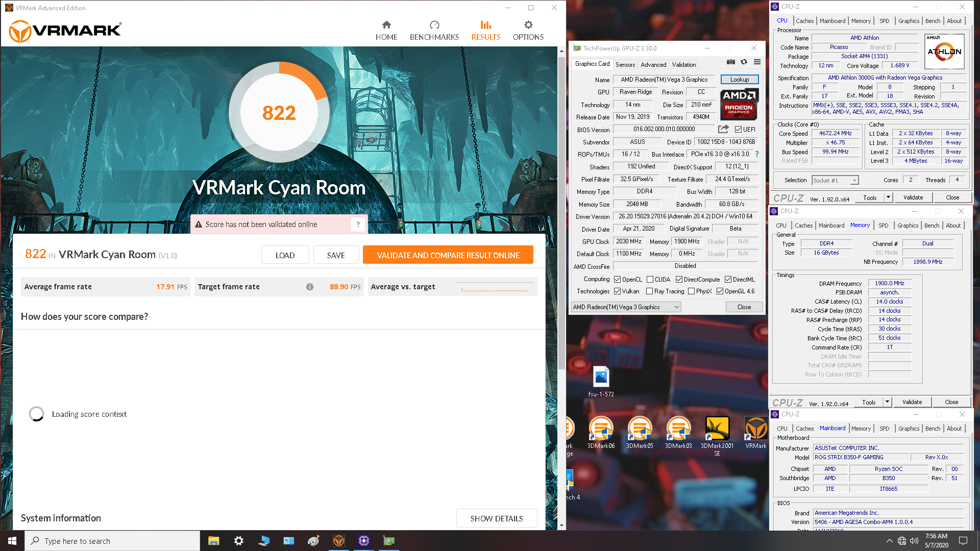Click the Lookup button in GPU-Z
This screenshot has height=551, width=980.
tap(740, 80)
